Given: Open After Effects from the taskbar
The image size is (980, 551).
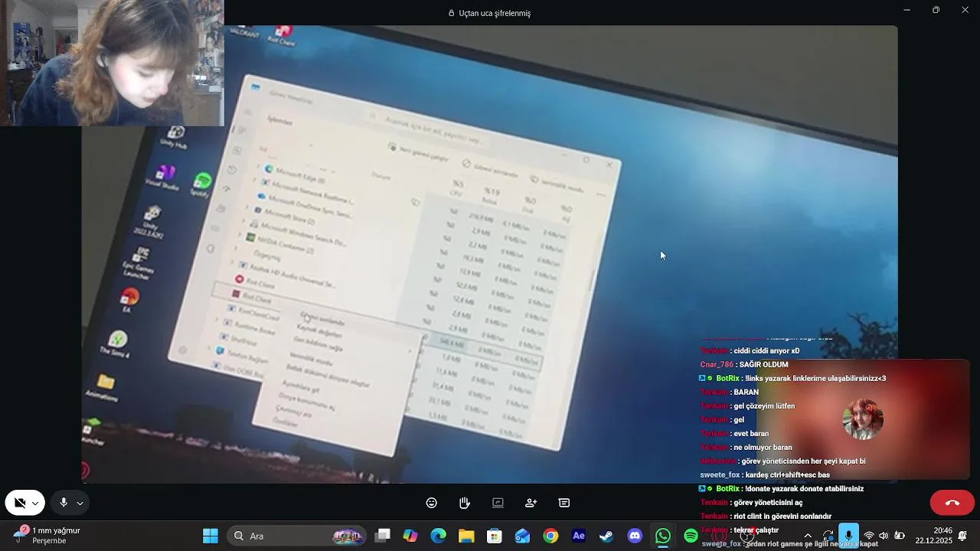Looking at the screenshot, I should pyautogui.click(x=579, y=536).
